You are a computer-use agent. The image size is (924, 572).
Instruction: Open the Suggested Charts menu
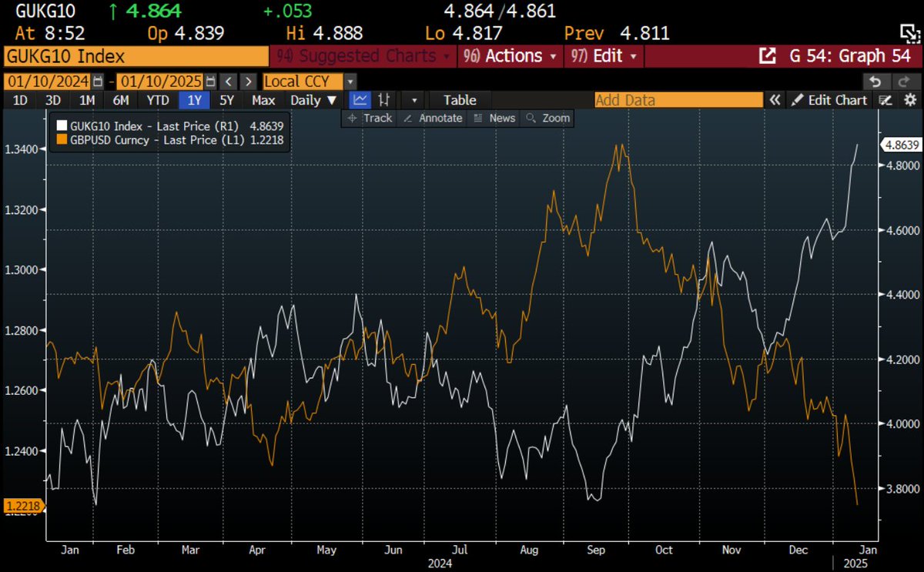tap(363, 56)
